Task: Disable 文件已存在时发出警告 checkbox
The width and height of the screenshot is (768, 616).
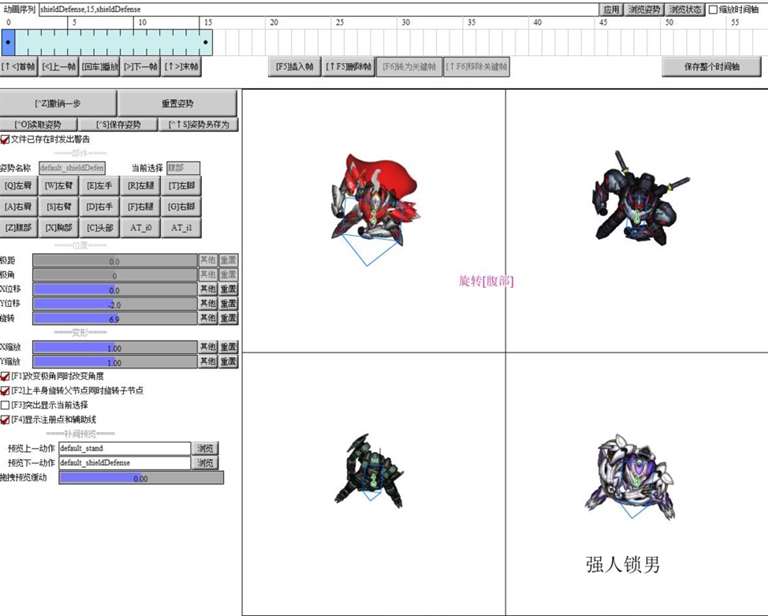Action: coord(6,139)
